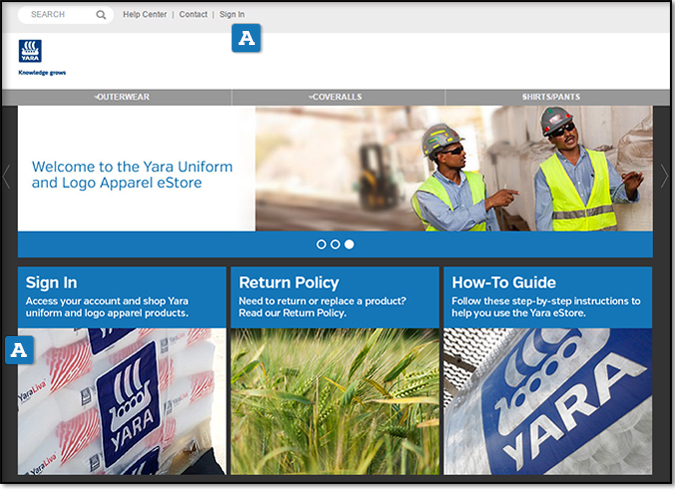
Task: Open the How-To Guide tile heading
Action: coord(504,283)
